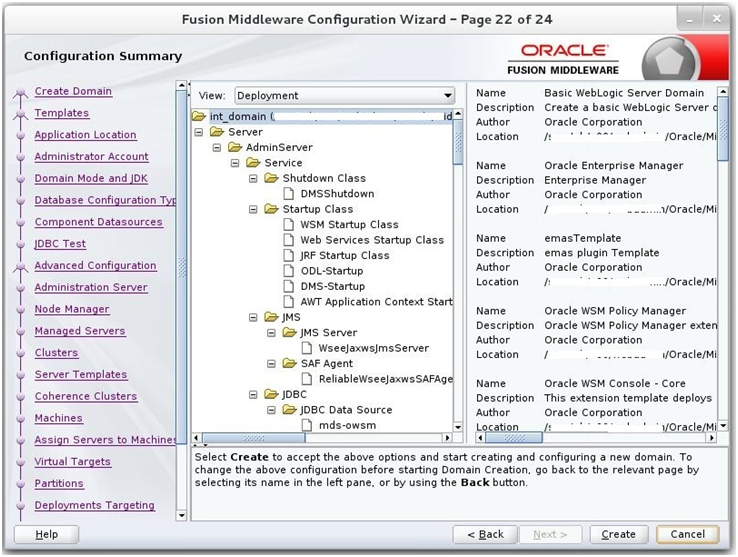Open the Clusters step
The image size is (738, 557).
56,353
